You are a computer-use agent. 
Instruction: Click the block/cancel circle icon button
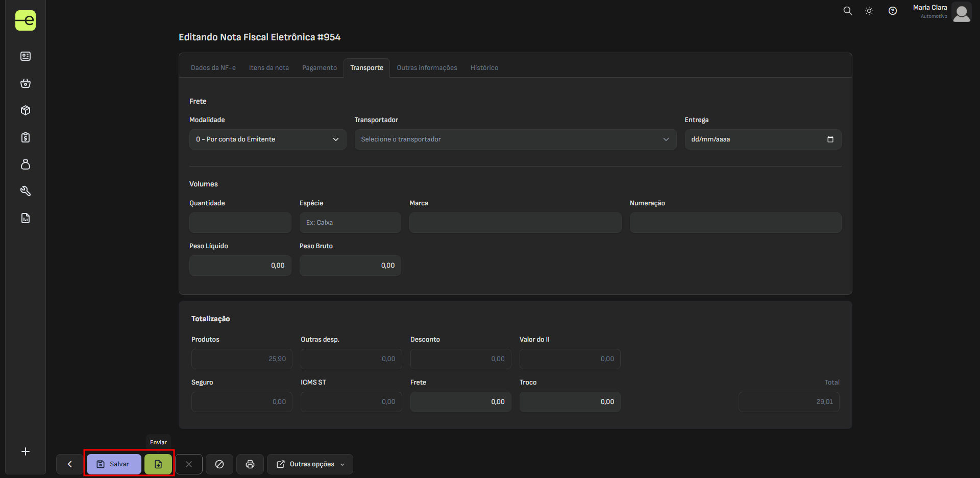pyautogui.click(x=219, y=464)
